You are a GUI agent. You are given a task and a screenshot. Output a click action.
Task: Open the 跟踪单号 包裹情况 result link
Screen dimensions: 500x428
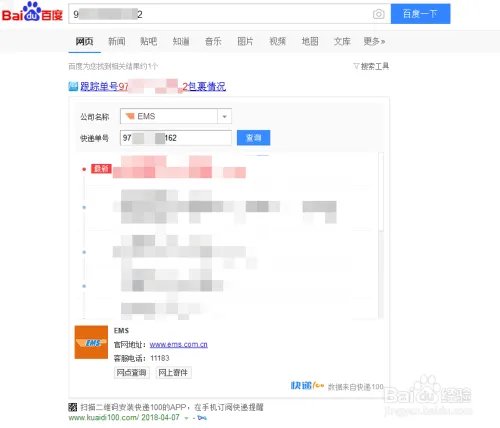point(153,87)
